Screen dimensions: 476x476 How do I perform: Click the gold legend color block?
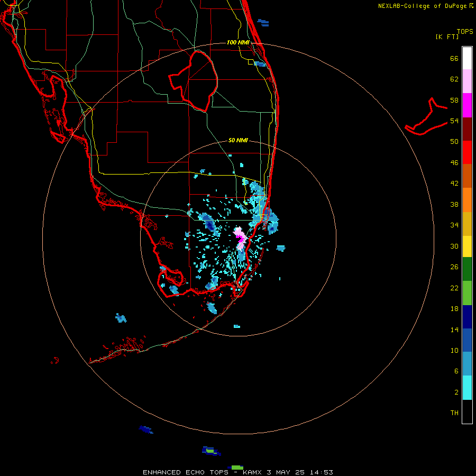[x=467, y=224]
